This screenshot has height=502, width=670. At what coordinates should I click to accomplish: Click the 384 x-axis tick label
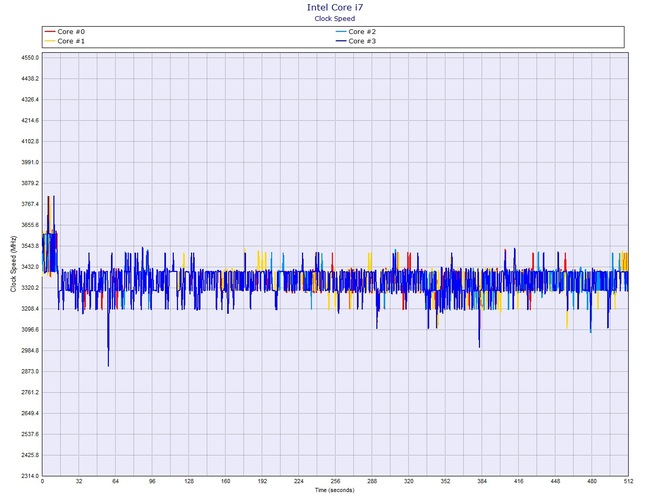(482, 481)
